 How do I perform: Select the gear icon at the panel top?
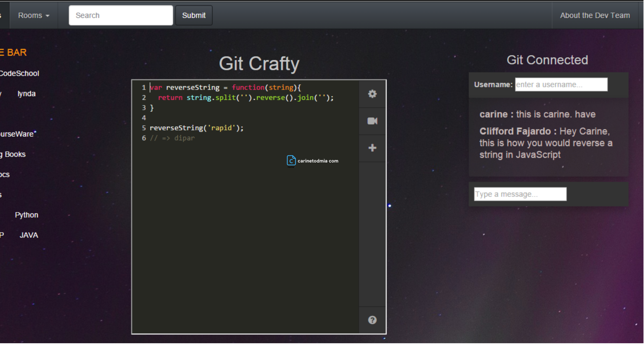pos(372,94)
